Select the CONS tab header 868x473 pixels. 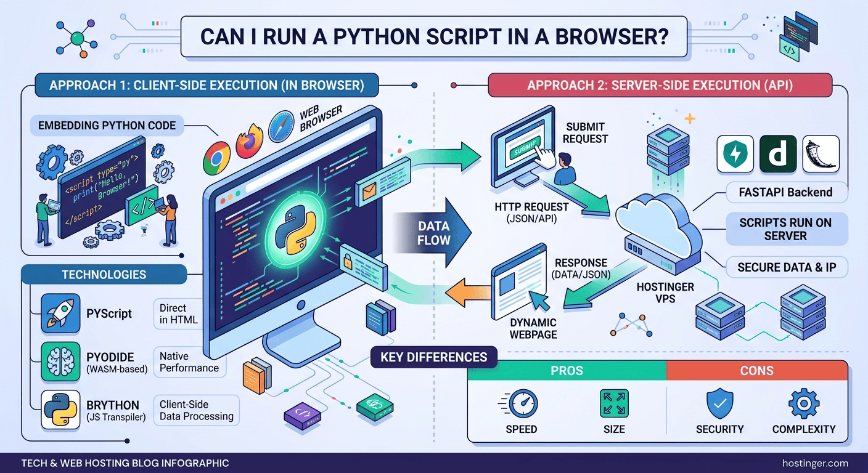click(756, 371)
